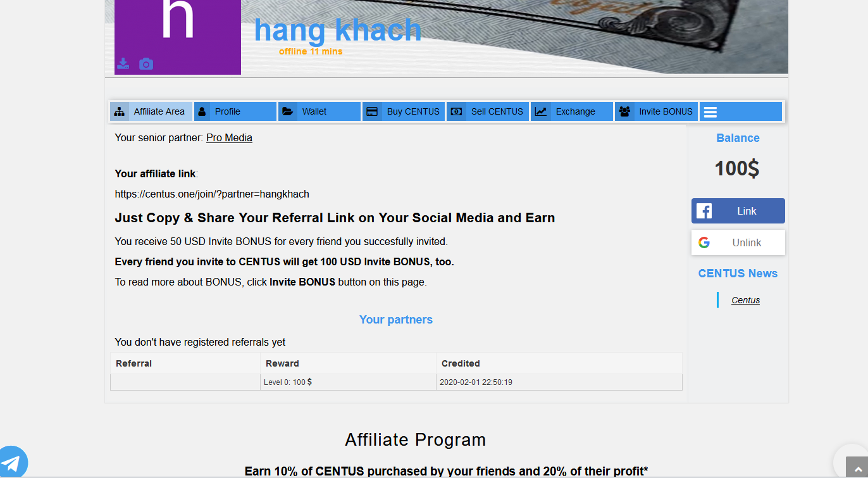Click the affiliate link URL text
Viewport: 868px width, 478px height.
click(212, 194)
